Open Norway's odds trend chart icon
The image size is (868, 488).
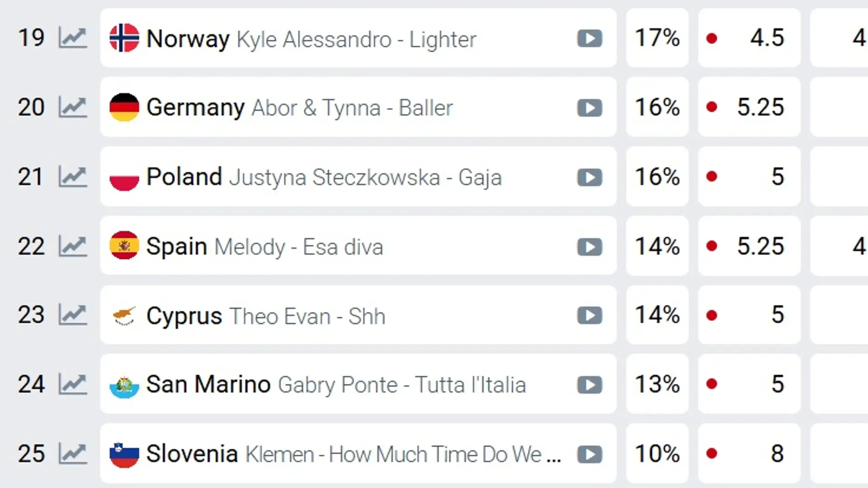(x=73, y=38)
